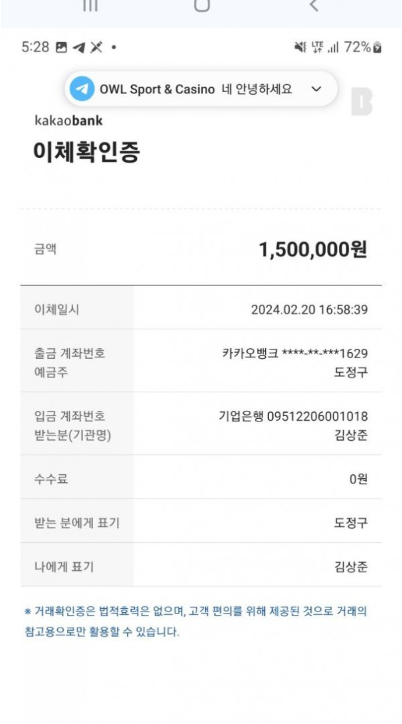Expand the OWL Sport & Casino notification chevron
This screenshot has height=724, width=402.
point(316,89)
